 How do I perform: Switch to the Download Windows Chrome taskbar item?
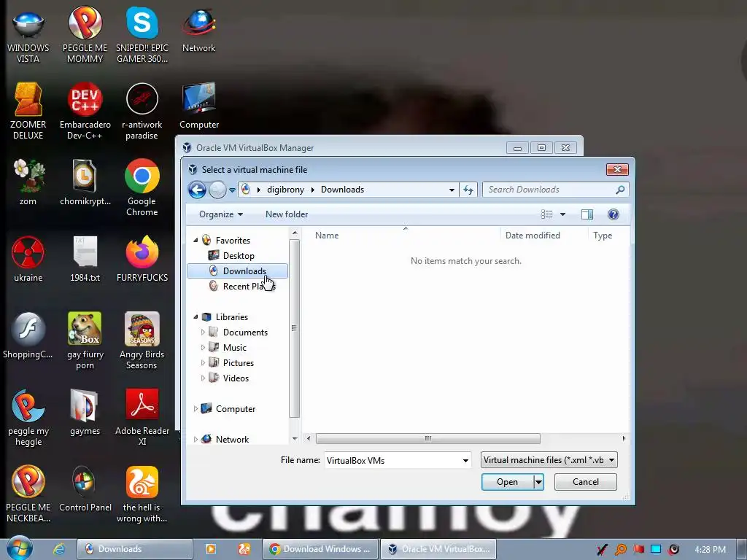tap(320, 549)
